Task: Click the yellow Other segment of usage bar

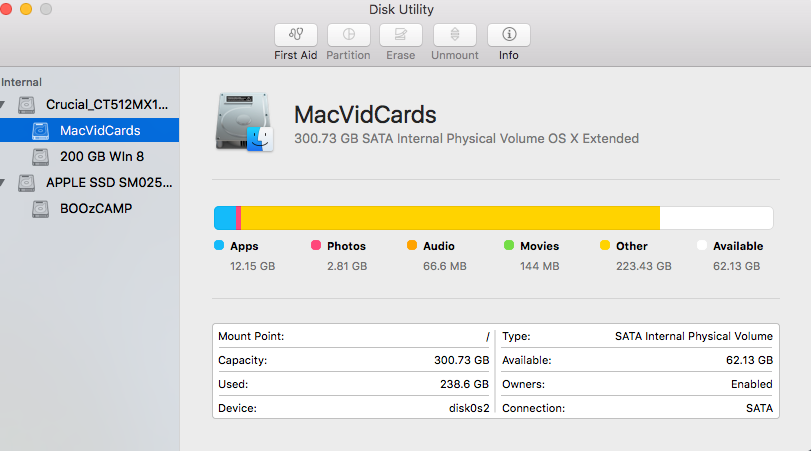Action: (450, 218)
